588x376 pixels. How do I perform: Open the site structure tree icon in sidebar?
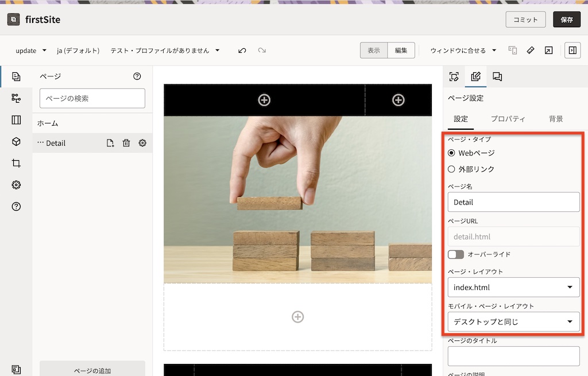pyautogui.click(x=16, y=98)
